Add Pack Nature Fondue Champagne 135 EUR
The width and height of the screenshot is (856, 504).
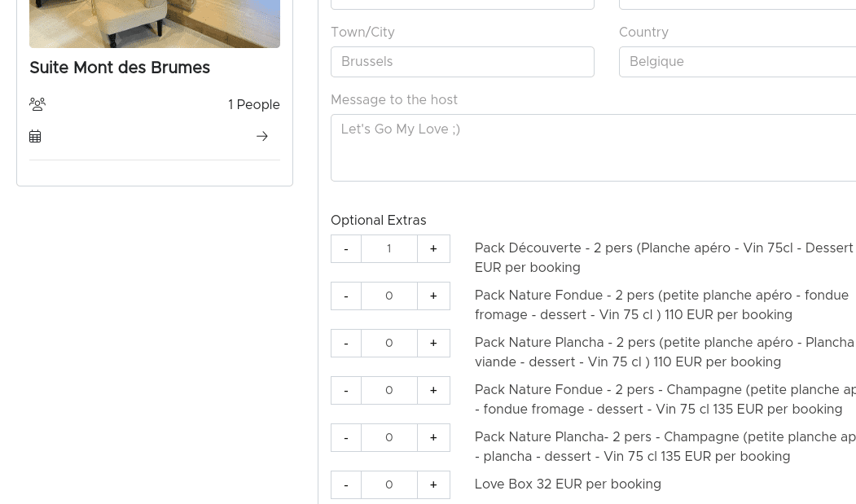point(433,391)
